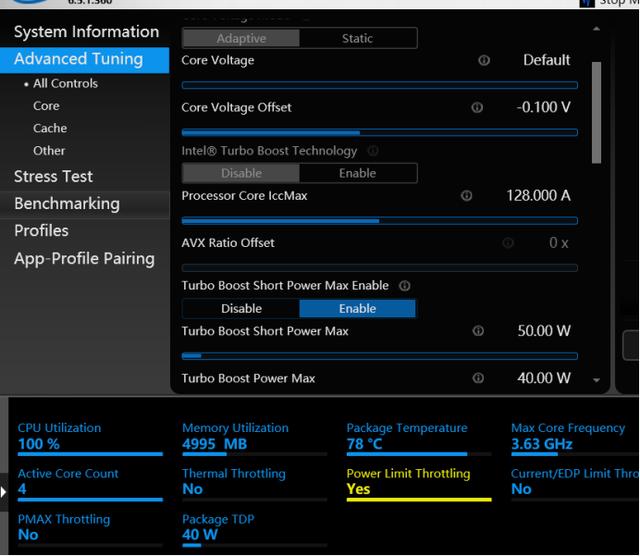Click the Max Core Frequency monitor
640x556 pixels.
pyautogui.click(x=575, y=439)
